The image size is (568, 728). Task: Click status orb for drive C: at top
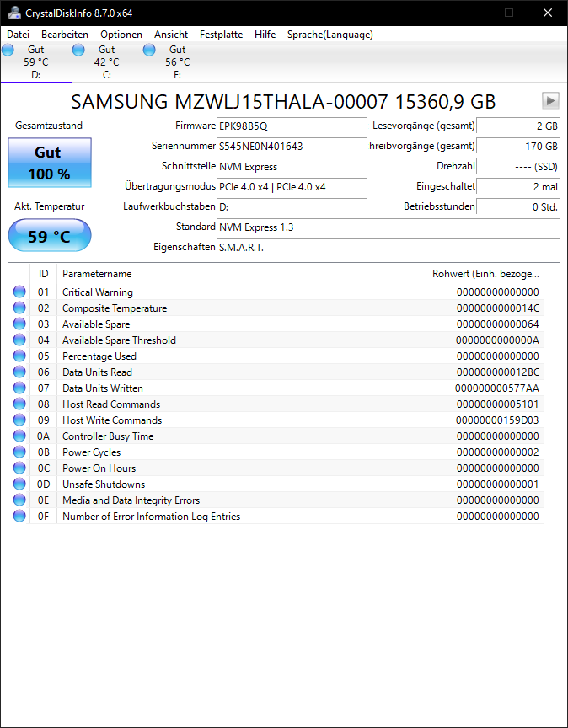[78, 50]
